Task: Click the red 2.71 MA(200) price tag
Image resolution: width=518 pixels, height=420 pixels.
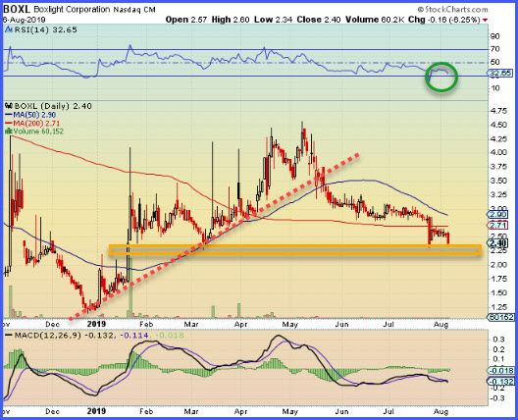Action: coord(497,226)
